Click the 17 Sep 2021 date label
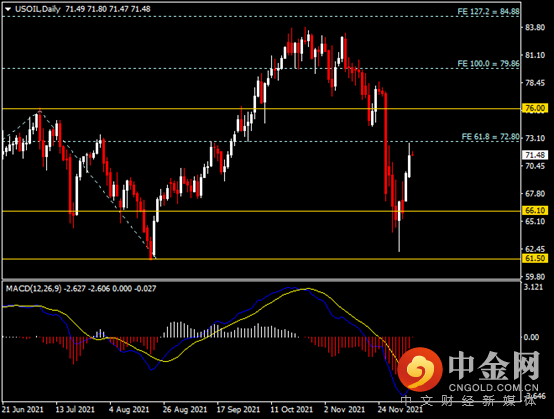 [238, 409]
